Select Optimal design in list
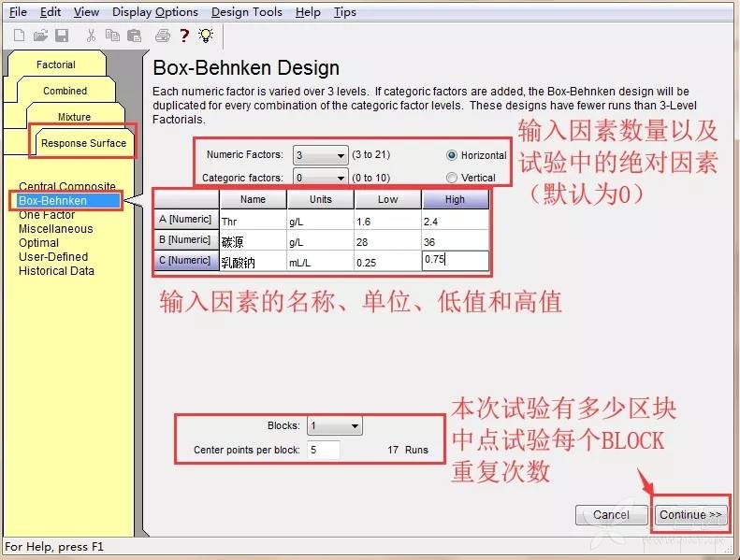 click(x=38, y=243)
